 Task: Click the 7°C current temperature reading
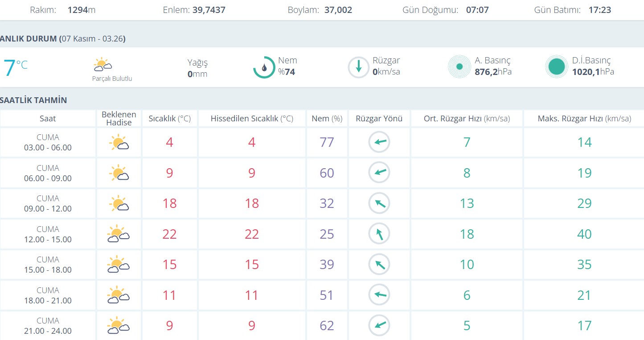(16, 67)
